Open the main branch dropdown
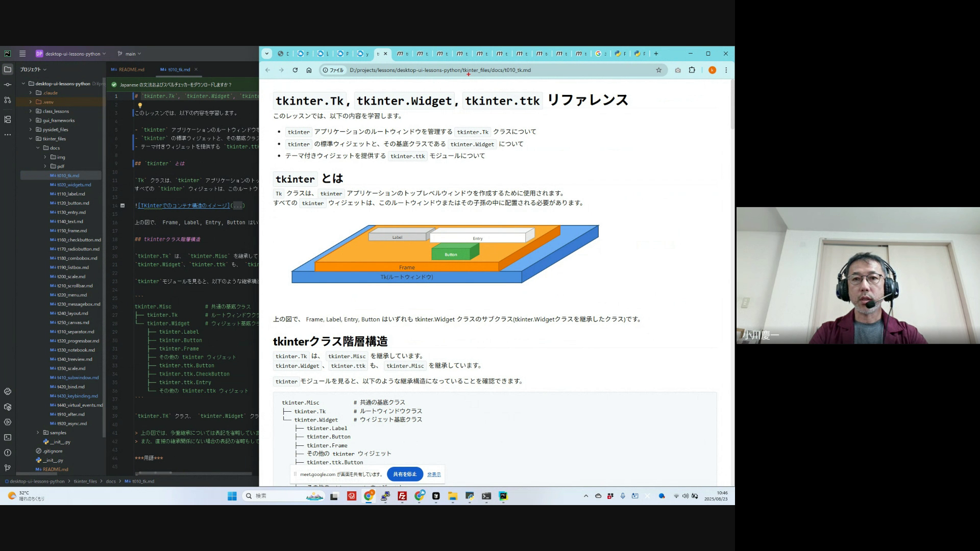This screenshot has height=551, width=980. click(130, 54)
